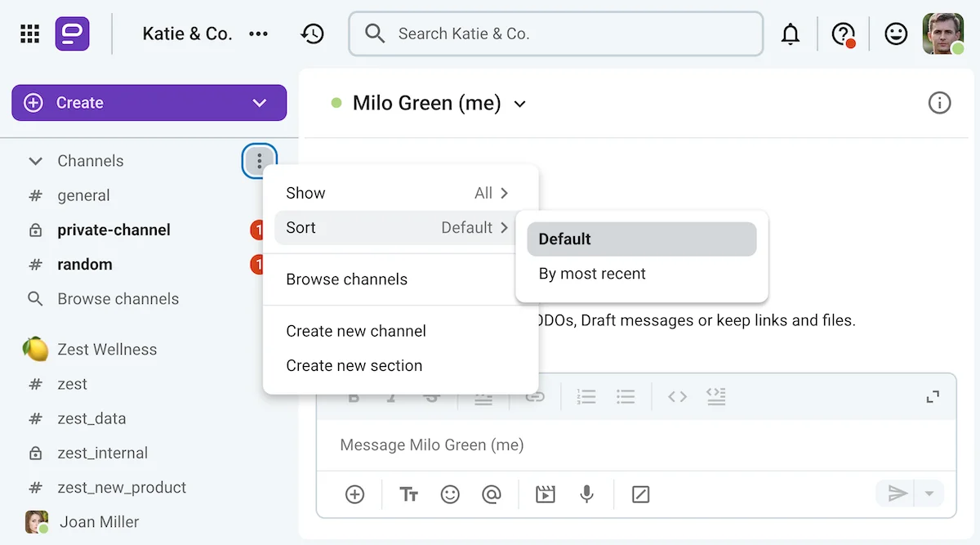This screenshot has width=980, height=545.
Task: Open the apps grid icon top left
Action: point(29,34)
